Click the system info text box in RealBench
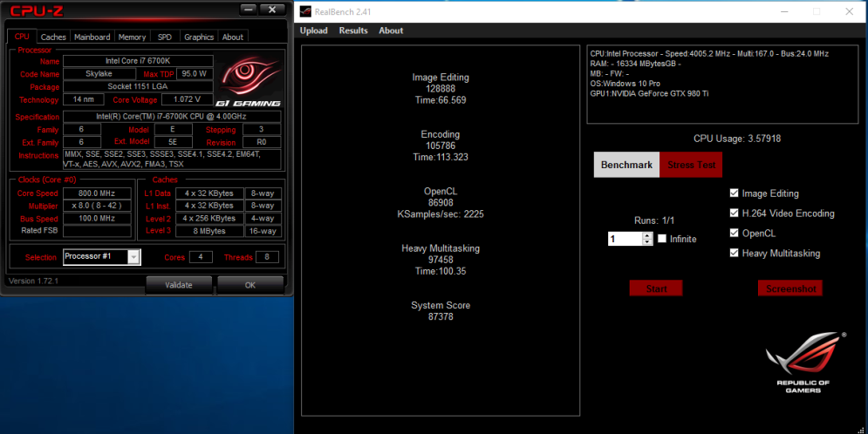The width and height of the screenshot is (868, 434). click(722, 85)
